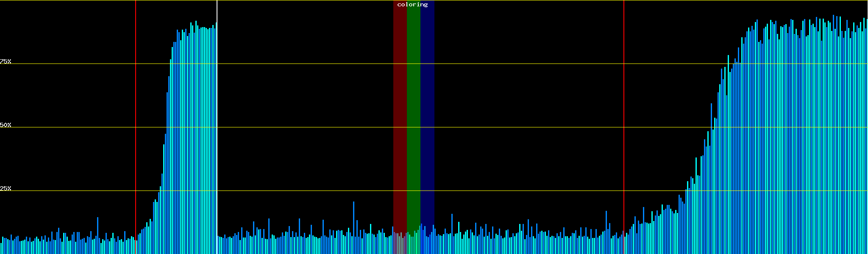Click the isolated tall bar between the 25% label and left red marker
Viewport: 868px width, 254px height.
[x=97, y=233]
